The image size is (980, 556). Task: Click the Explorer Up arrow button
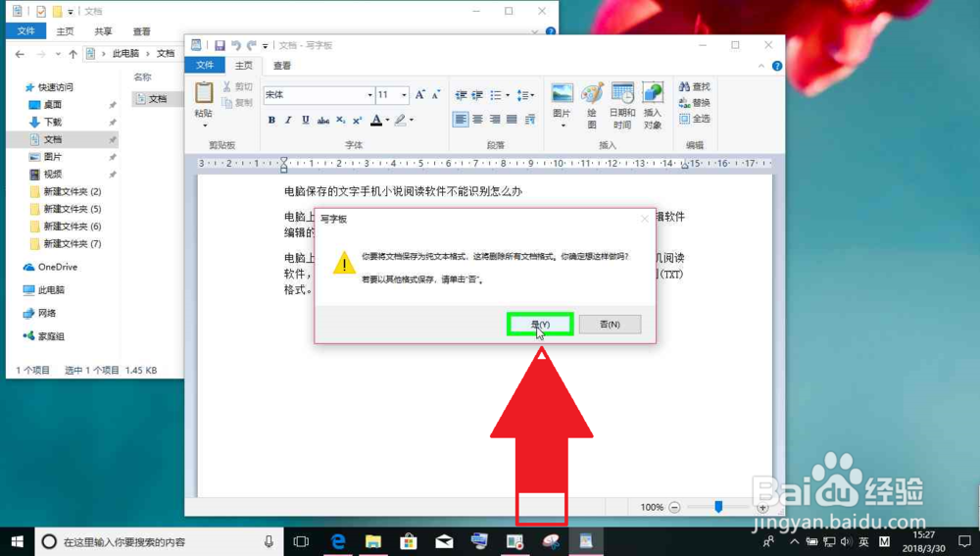(73, 54)
